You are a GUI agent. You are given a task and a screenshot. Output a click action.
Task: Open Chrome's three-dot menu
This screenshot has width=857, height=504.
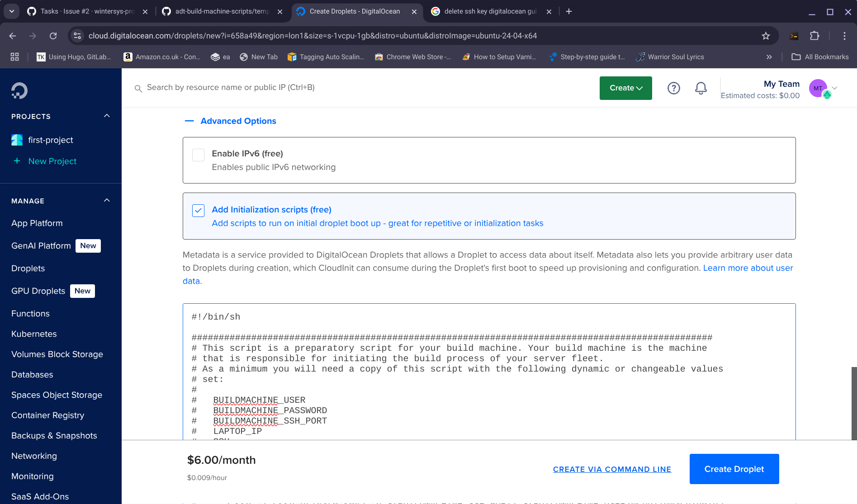click(x=844, y=36)
